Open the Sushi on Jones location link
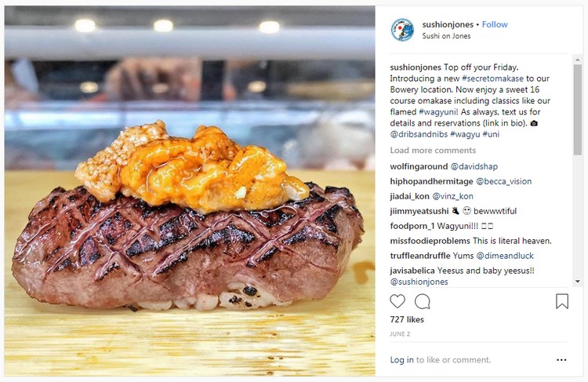 pyautogui.click(x=446, y=36)
